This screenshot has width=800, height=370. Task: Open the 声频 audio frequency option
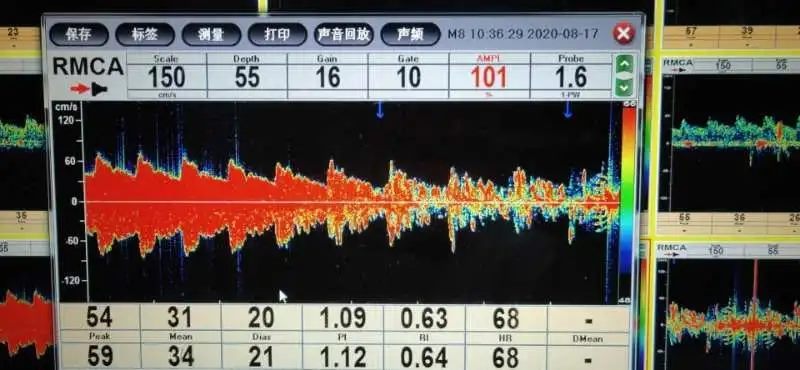coord(410,34)
